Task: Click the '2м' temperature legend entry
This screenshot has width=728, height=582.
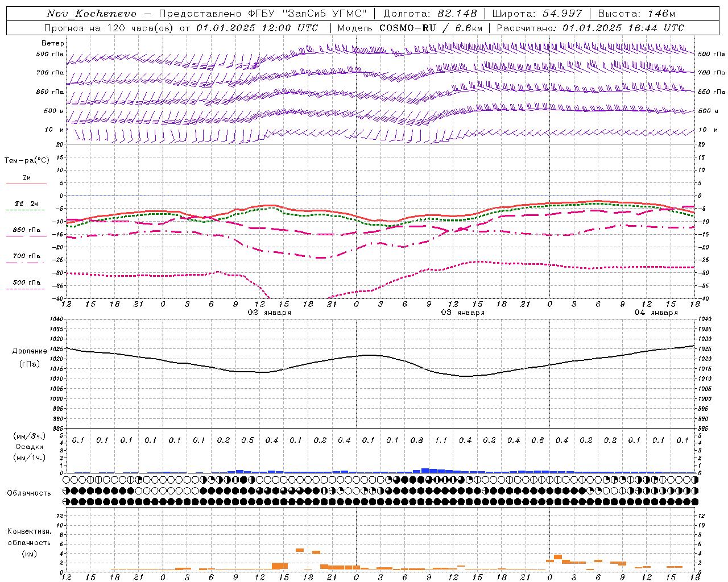Action: point(27,178)
